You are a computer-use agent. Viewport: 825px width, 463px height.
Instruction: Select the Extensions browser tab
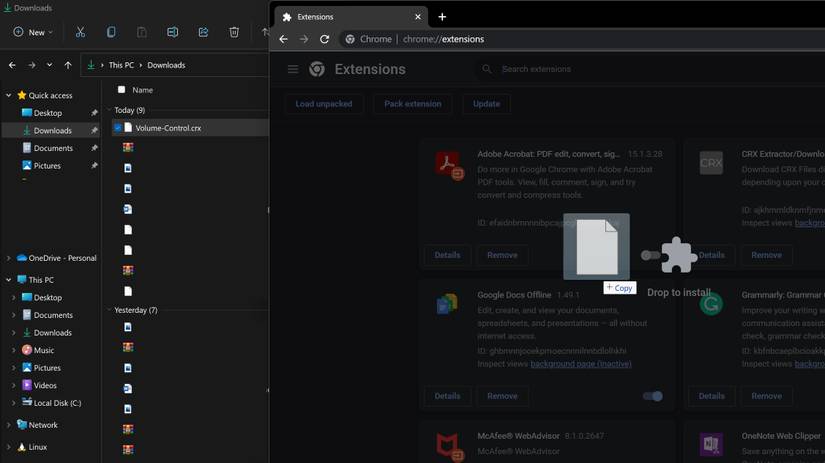point(351,17)
